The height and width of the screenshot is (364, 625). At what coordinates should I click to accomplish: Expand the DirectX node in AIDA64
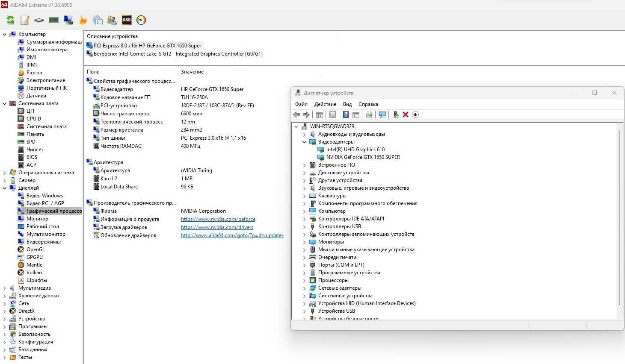[5, 311]
